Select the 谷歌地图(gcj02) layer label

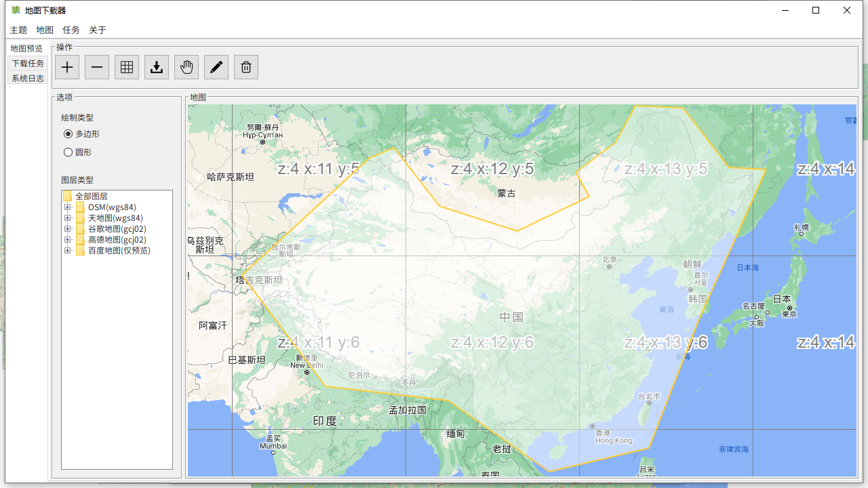[x=117, y=229]
